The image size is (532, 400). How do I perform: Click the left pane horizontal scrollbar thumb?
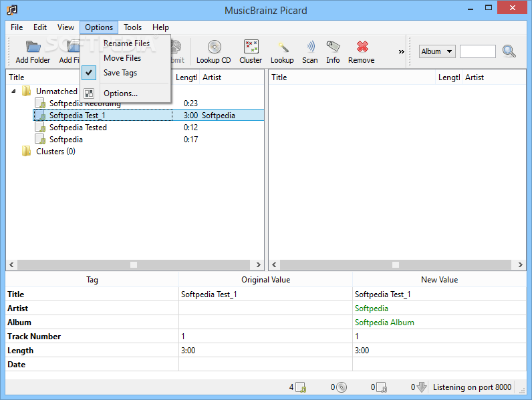pos(134,264)
